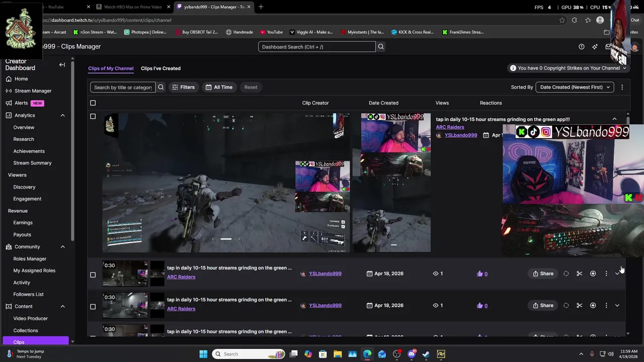Click scissors edit icon on second clip row
Screen dimensions: 644x362
pyautogui.click(x=580, y=274)
